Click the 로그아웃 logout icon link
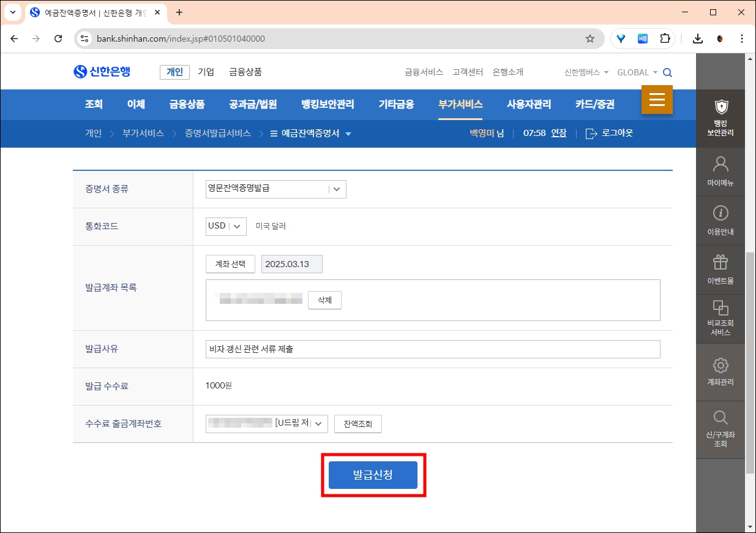Screen dimensions: 756x533 pos(609,133)
